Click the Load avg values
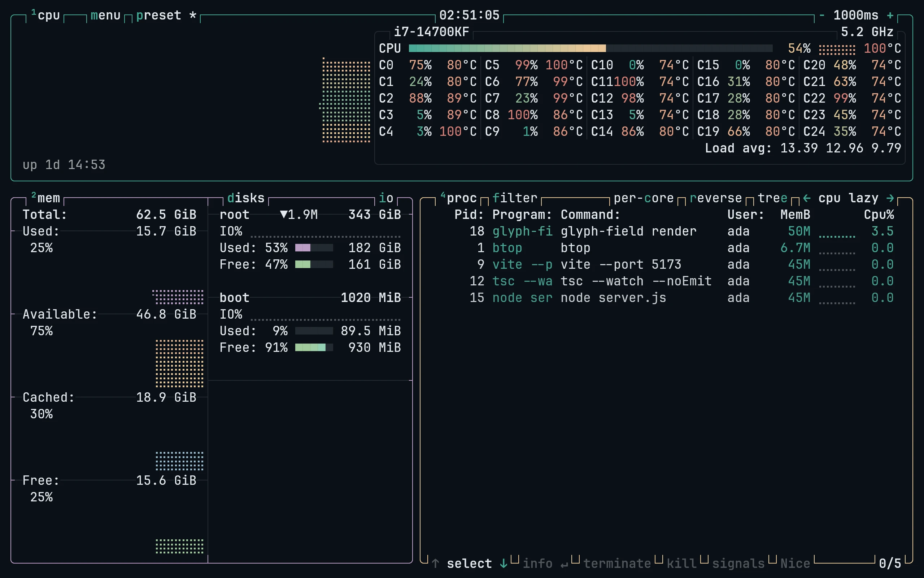Viewport: 924px width, 578px height. [841, 148]
